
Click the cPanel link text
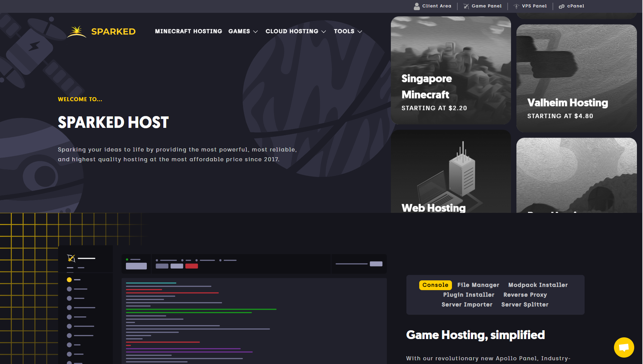click(x=575, y=6)
